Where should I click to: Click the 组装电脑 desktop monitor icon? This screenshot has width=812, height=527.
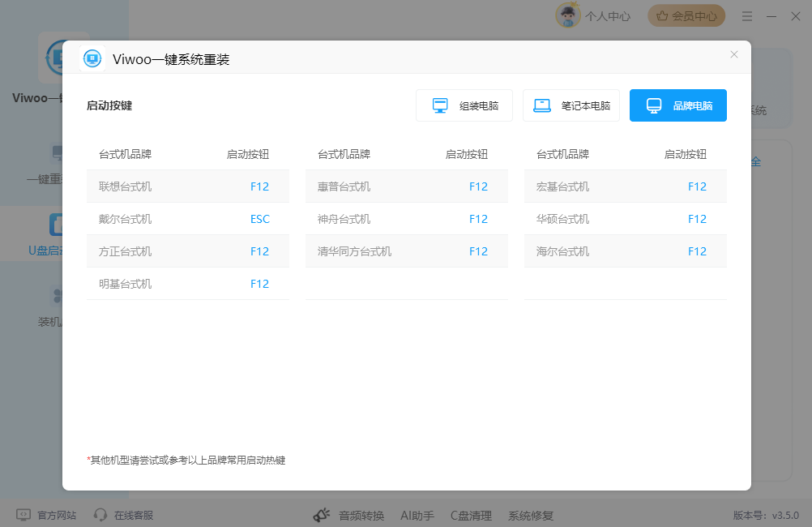(x=440, y=105)
